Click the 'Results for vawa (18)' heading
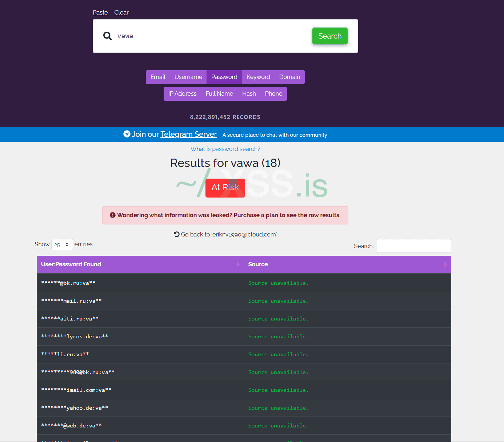This screenshot has width=504, height=442. [225, 163]
